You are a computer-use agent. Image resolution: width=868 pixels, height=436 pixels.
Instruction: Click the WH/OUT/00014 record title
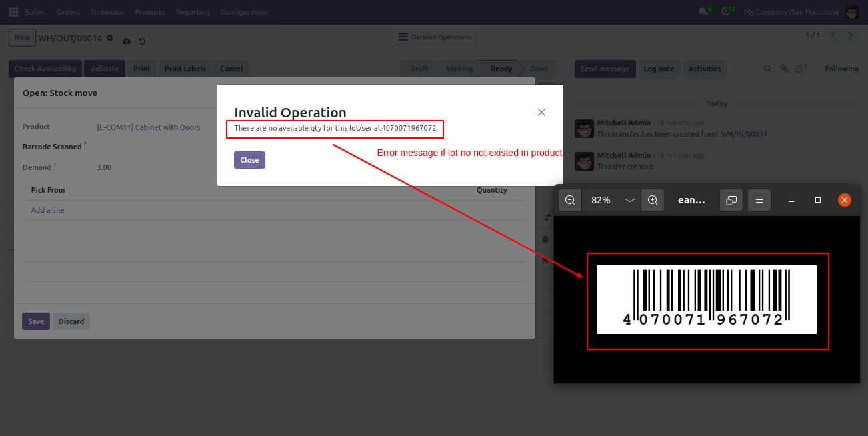[x=70, y=38]
